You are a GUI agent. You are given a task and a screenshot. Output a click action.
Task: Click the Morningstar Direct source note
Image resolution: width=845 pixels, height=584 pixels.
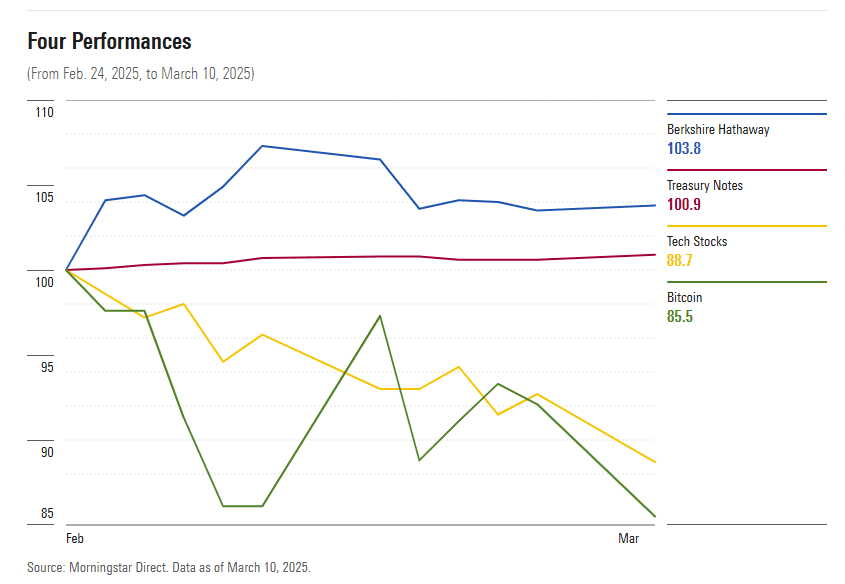click(169, 567)
